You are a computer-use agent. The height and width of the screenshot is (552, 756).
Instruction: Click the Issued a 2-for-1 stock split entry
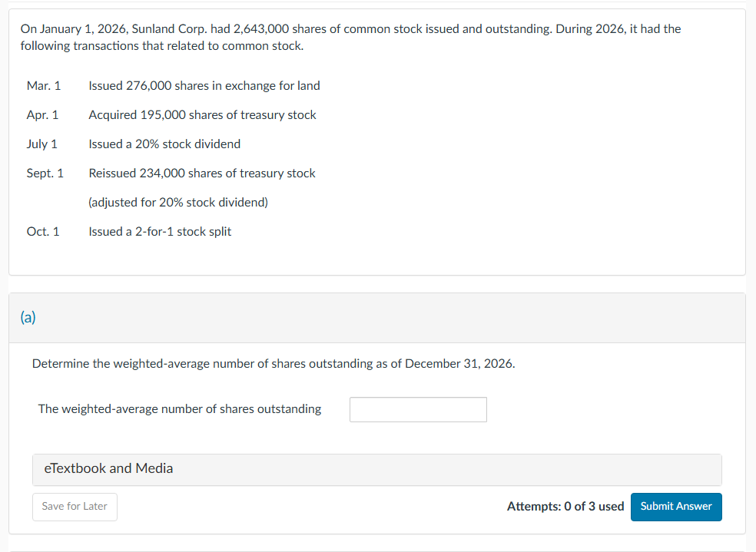(x=160, y=232)
